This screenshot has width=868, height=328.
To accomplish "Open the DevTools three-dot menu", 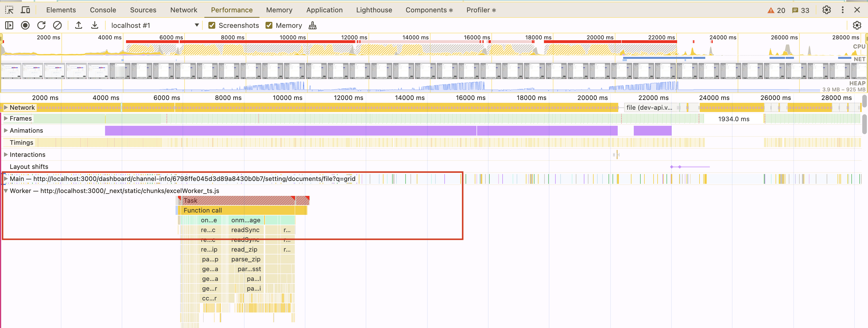I will click(842, 10).
